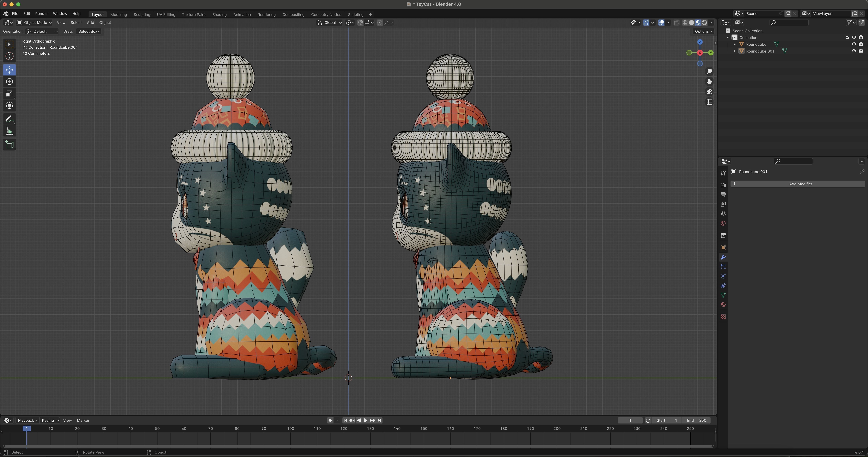Image resolution: width=868 pixels, height=457 pixels.
Task: Hide Roundcube in the viewport
Action: [x=854, y=44]
